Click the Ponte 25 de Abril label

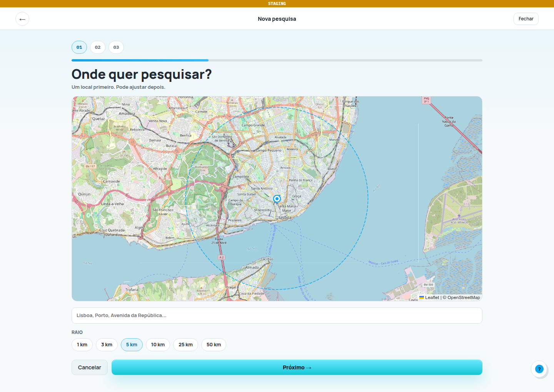[x=219, y=241]
